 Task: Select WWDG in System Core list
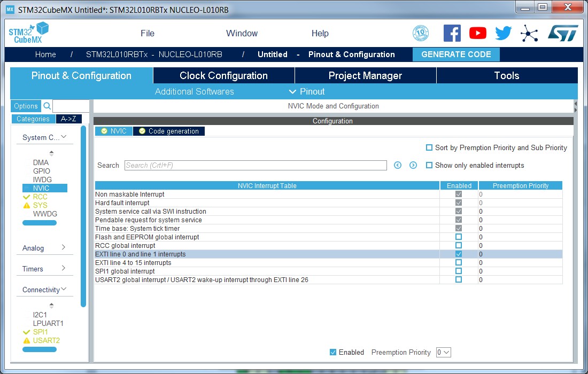(45, 214)
